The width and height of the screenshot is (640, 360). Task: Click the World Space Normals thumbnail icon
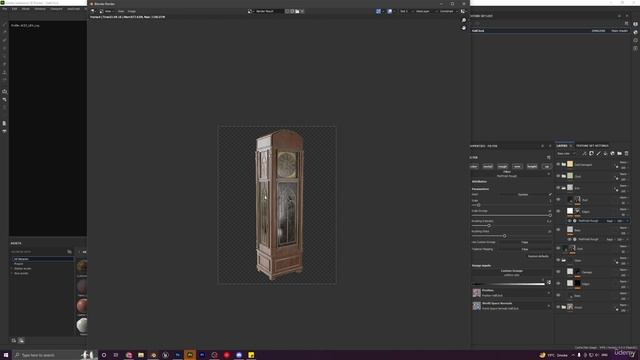(x=476, y=306)
